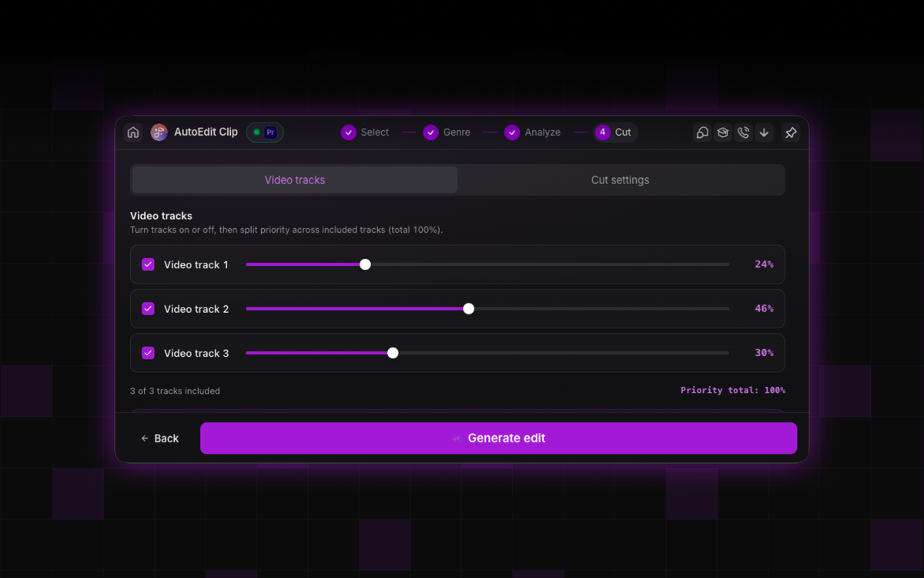This screenshot has width=924, height=578.
Task: Go to the completed Analyze step
Action: coord(533,133)
